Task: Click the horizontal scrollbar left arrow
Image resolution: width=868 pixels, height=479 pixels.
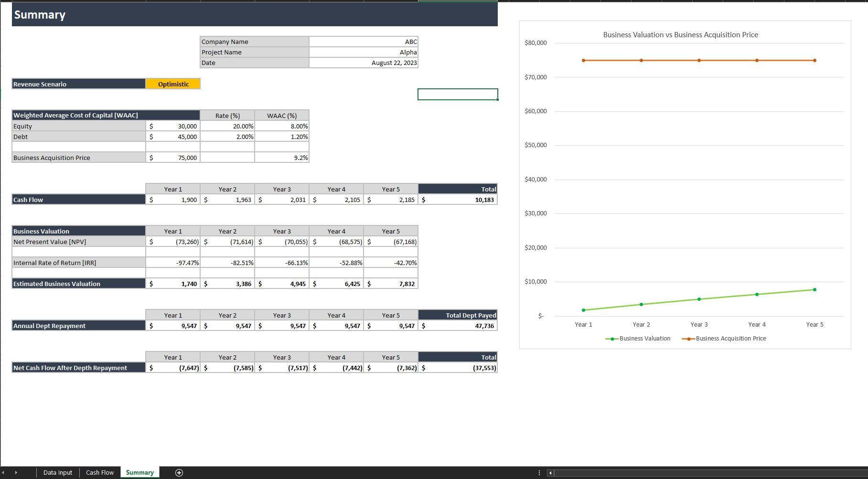Action: tap(550, 473)
